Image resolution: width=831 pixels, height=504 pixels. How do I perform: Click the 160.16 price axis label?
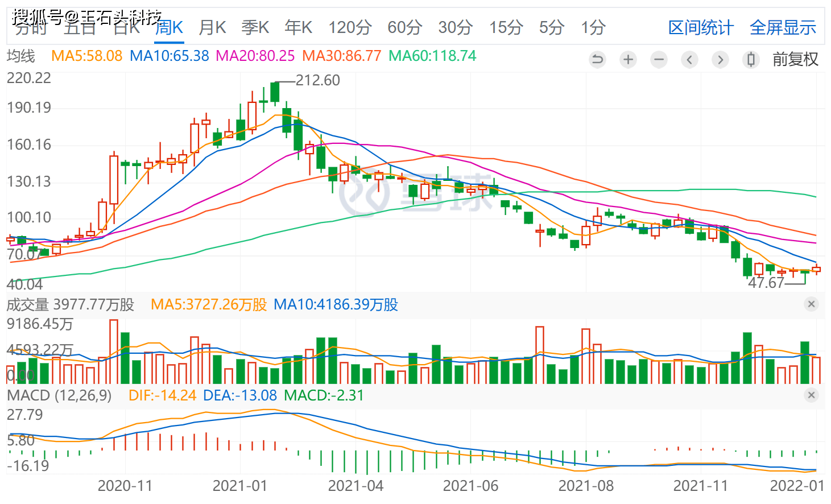point(29,144)
